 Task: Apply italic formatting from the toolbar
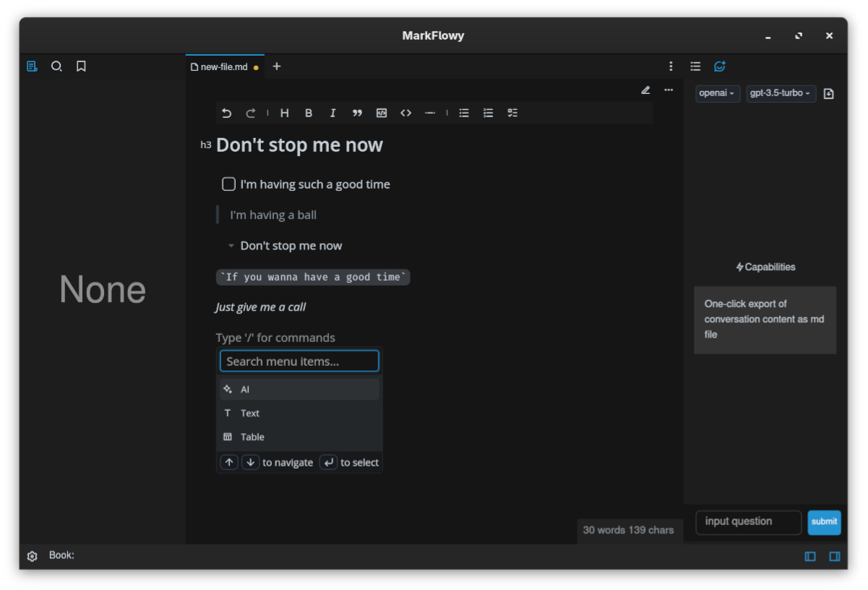pos(332,113)
